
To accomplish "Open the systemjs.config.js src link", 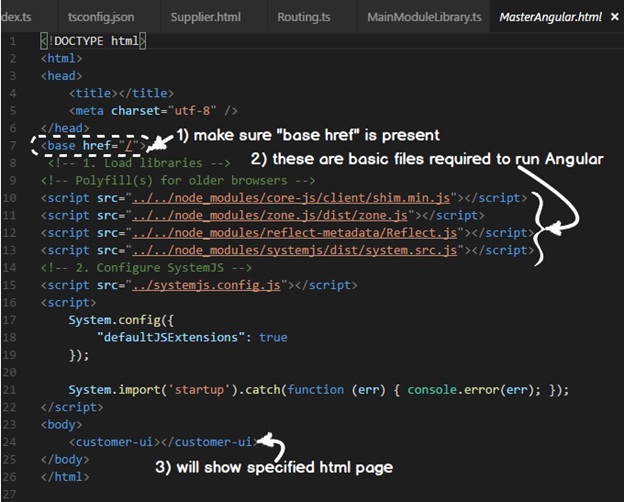I will [207, 285].
